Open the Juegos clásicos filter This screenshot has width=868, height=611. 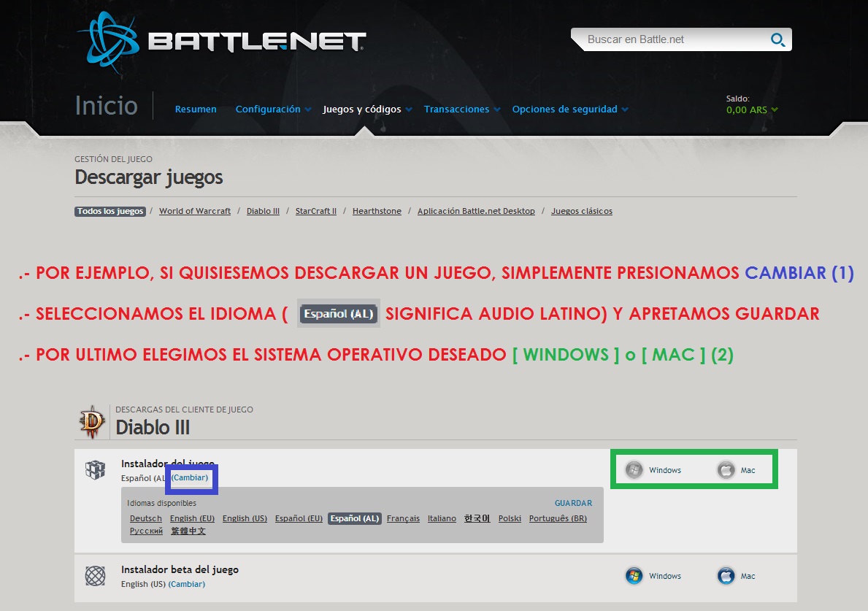coord(582,211)
